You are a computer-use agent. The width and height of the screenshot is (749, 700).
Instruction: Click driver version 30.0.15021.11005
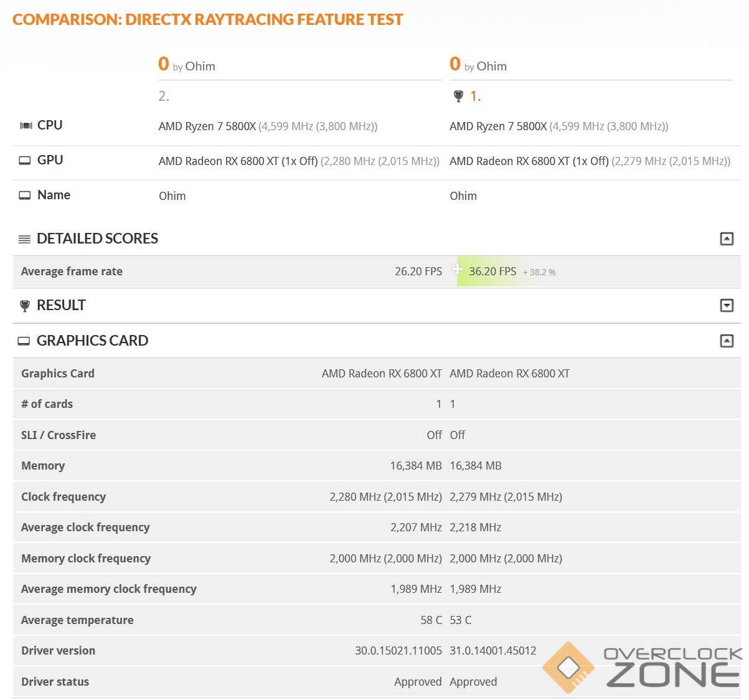[x=398, y=651]
